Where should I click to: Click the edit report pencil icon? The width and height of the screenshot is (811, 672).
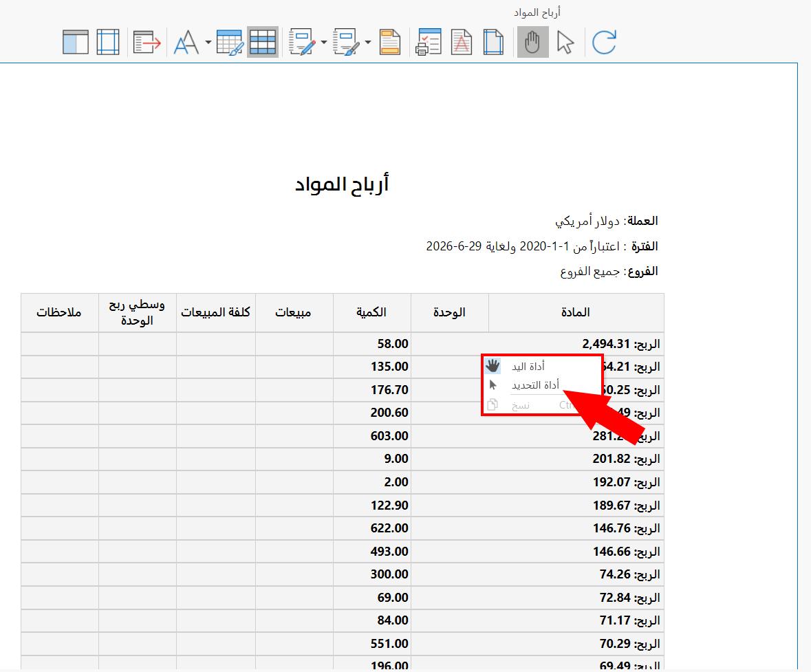point(303,42)
